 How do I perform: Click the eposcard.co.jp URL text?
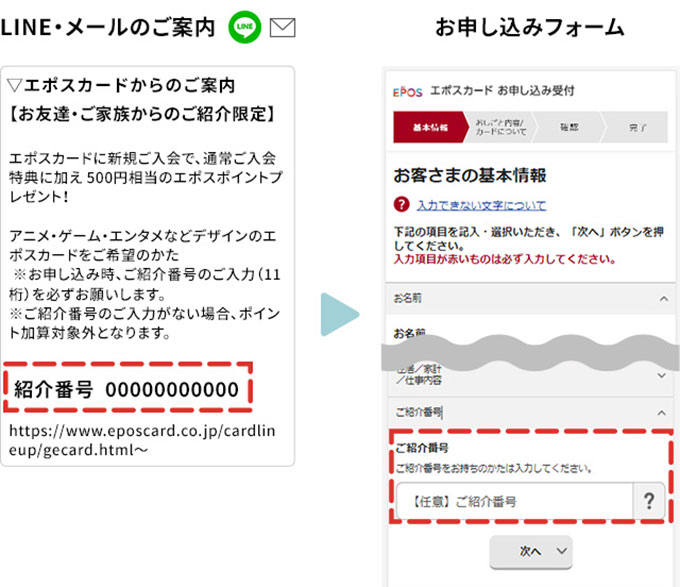point(142,440)
